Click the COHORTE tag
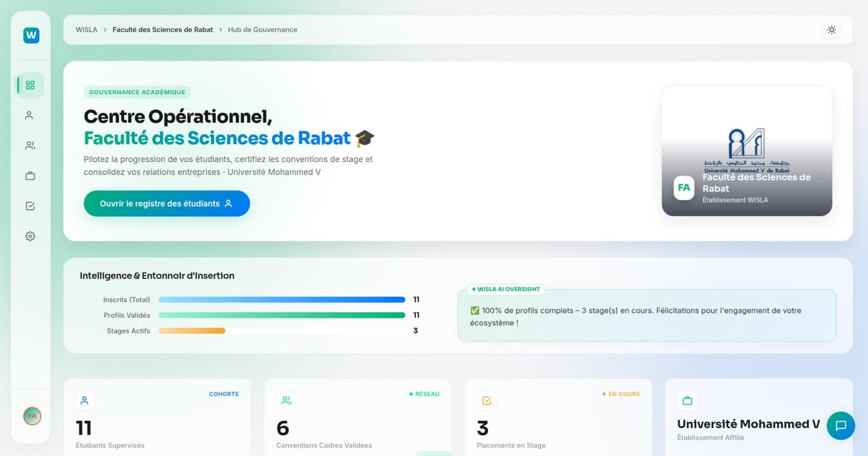This screenshot has width=868, height=456. (224, 394)
